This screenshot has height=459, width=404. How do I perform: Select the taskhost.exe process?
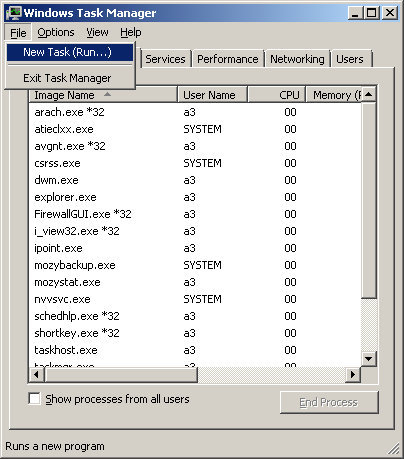[x=195, y=350]
